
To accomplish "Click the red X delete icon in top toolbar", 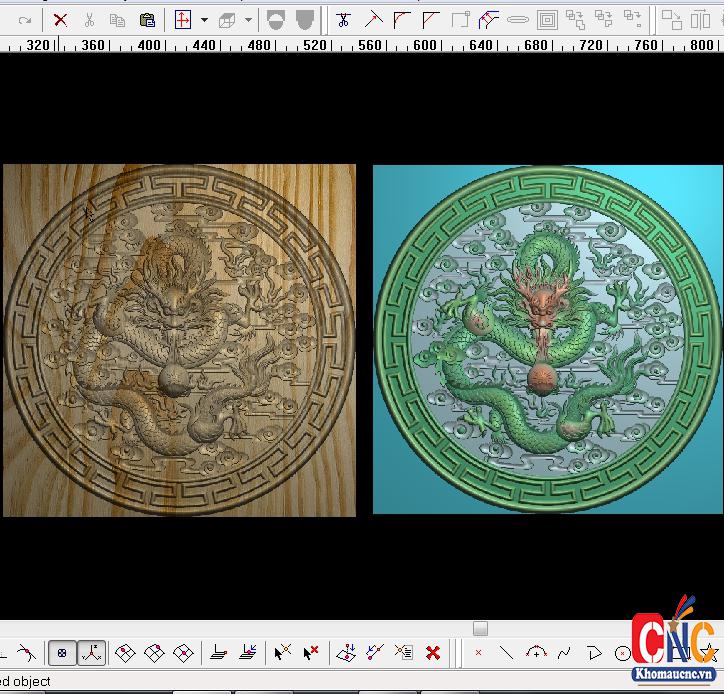I will point(60,20).
